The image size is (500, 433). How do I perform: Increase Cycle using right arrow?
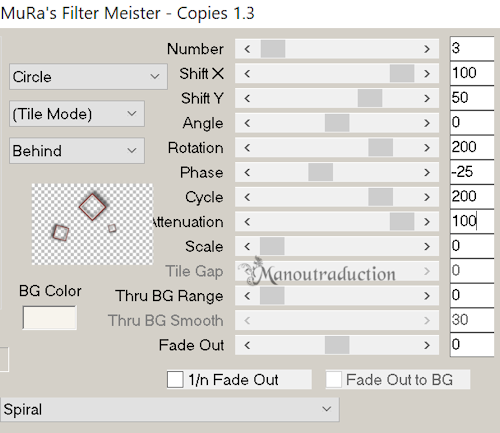tap(427, 197)
